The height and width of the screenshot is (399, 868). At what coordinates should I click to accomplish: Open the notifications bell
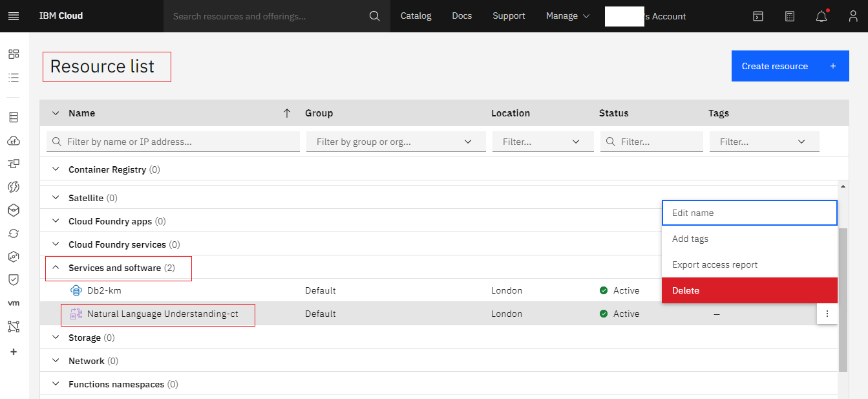click(821, 16)
